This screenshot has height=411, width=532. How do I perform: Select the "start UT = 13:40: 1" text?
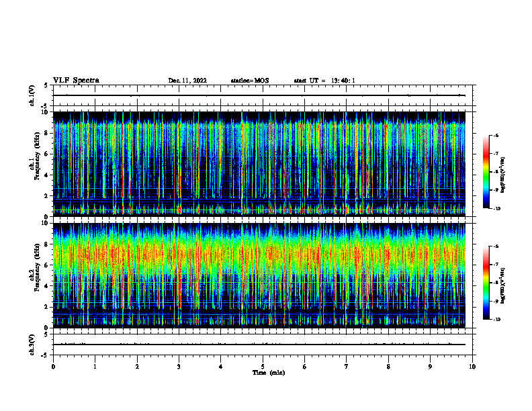(x=324, y=81)
